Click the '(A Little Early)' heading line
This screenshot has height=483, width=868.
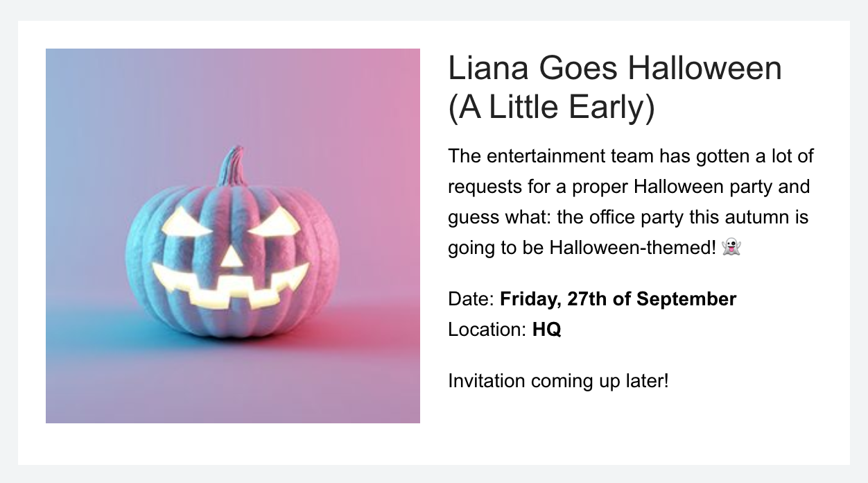point(551,108)
